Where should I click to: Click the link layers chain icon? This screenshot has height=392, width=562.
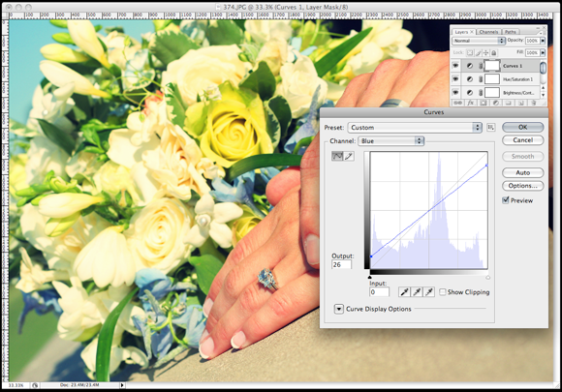[457, 103]
